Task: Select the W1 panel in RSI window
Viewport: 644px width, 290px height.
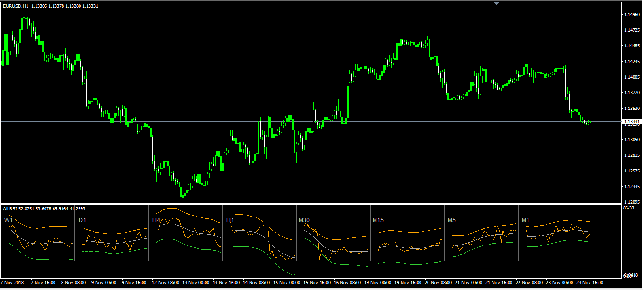Action: click(x=9, y=220)
